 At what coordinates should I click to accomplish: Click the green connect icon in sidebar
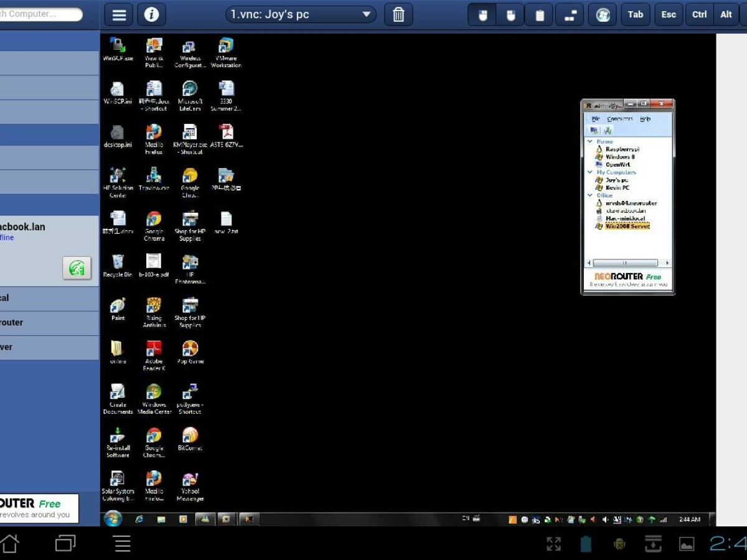(77, 268)
